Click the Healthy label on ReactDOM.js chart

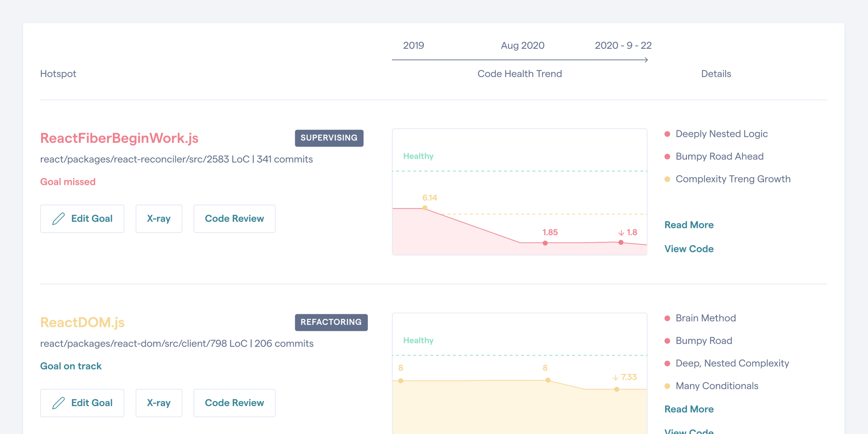point(418,340)
